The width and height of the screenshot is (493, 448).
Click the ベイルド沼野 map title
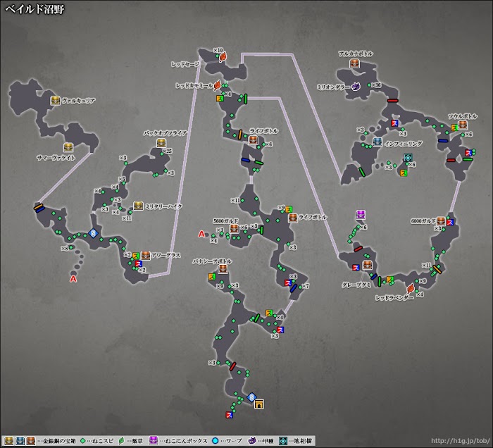point(35,8)
